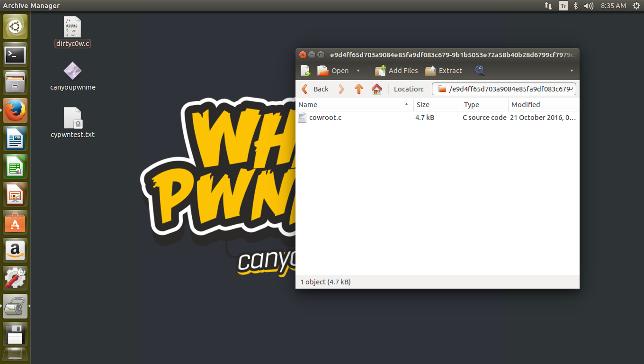Open the volume indicator in top panel
This screenshot has width=644, height=364.
[x=589, y=6]
